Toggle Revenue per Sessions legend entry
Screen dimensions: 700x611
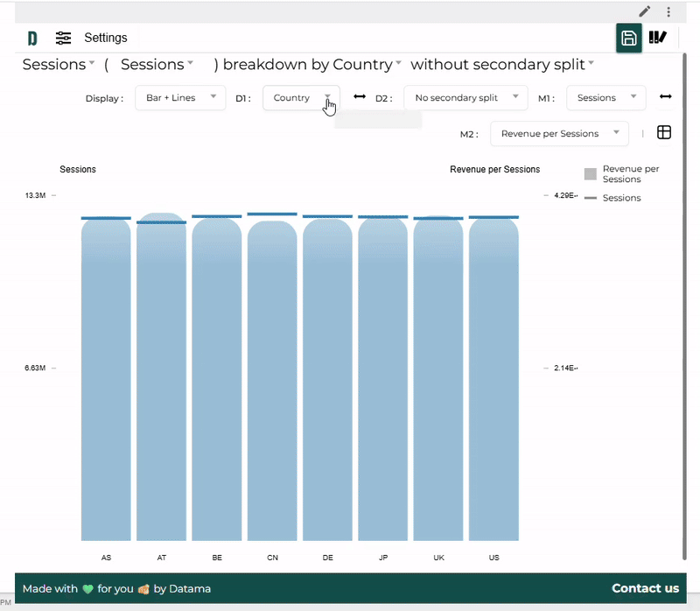click(621, 173)
